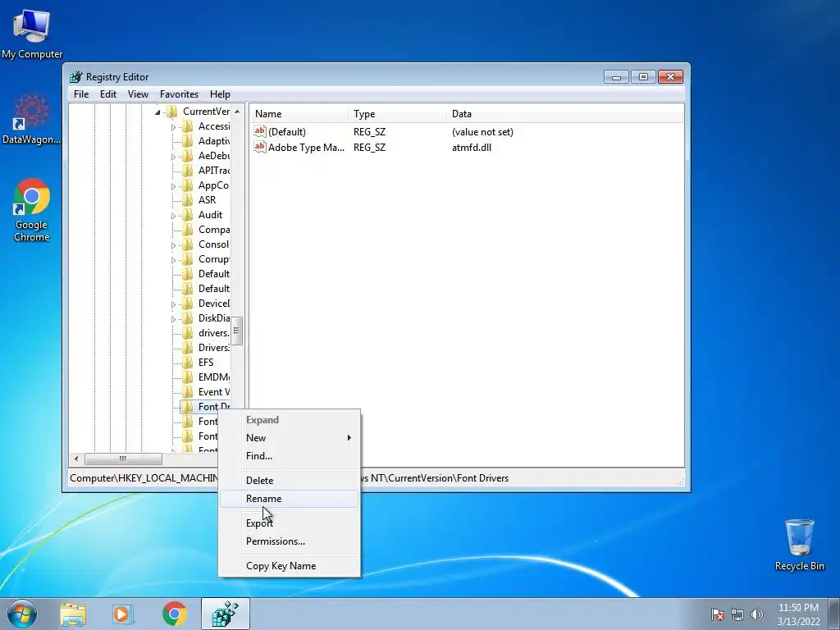Screen dimensions: 840x630
Task: Open Chrome from the taskbar
Action: [x=174, y=614]
